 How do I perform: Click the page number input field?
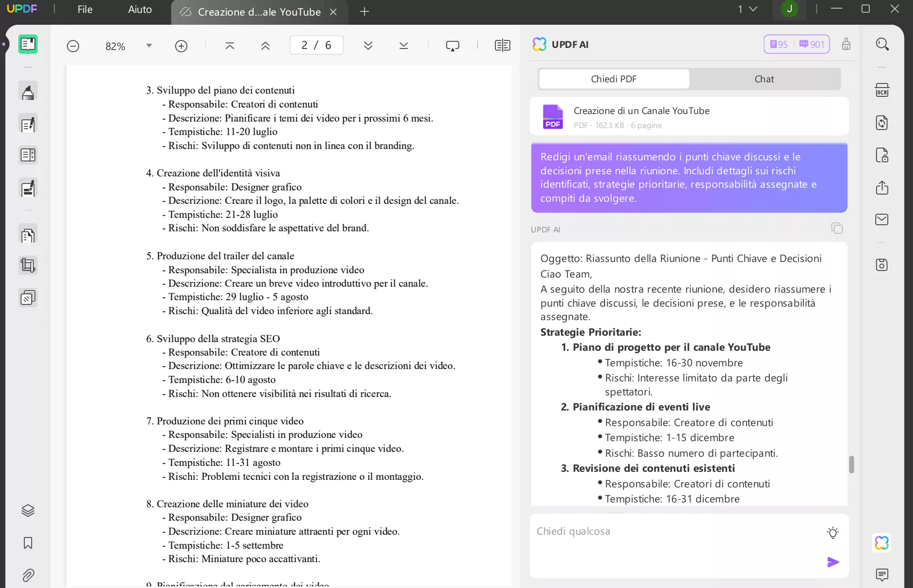coord(317,45)
